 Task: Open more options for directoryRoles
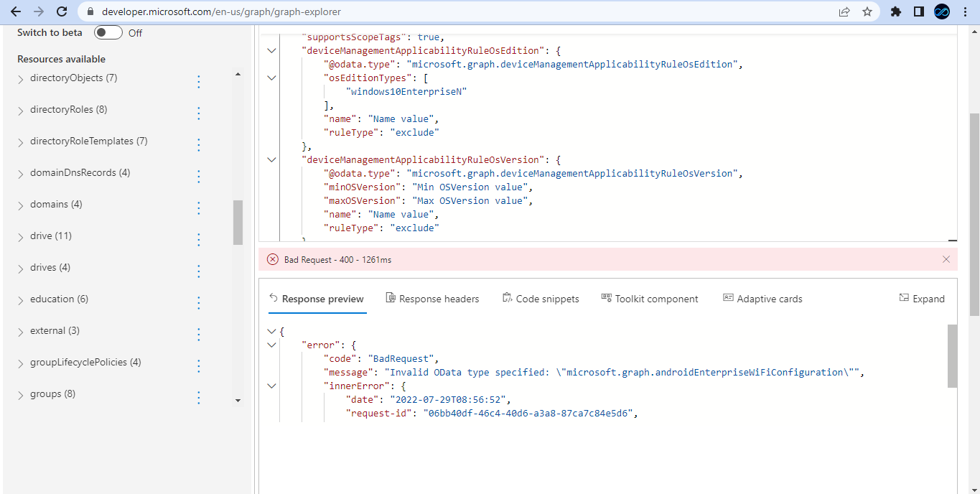coord(199,113)
